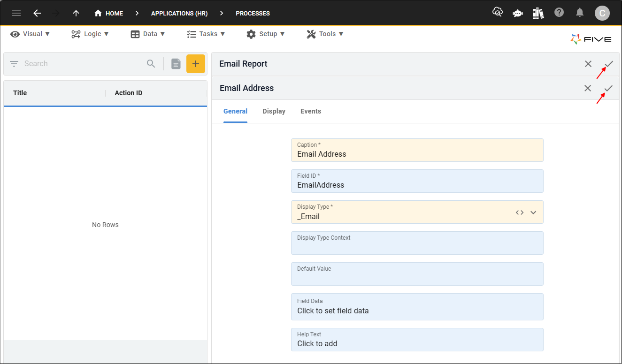The width and height of the screenshot is (622, 364).
Task: Click the up arrow navigation icon
Action: 76,13
